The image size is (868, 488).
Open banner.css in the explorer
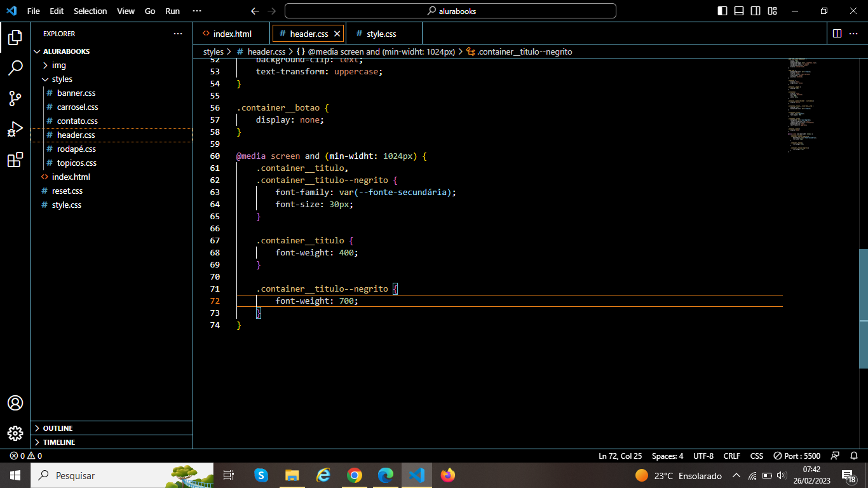click(111, 93)
